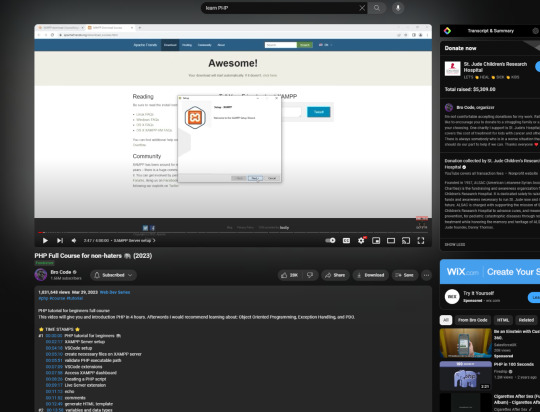540x412 pixels.
Task: Enable miniplayer mode
Action: coord(376,241)
